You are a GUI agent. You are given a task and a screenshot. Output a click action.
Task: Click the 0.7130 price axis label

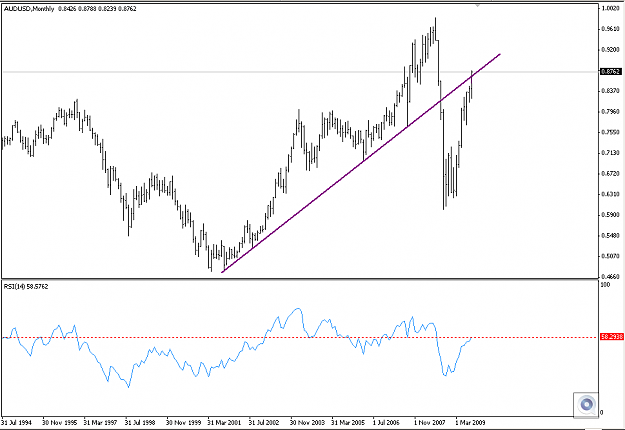[x=610, y=153]
